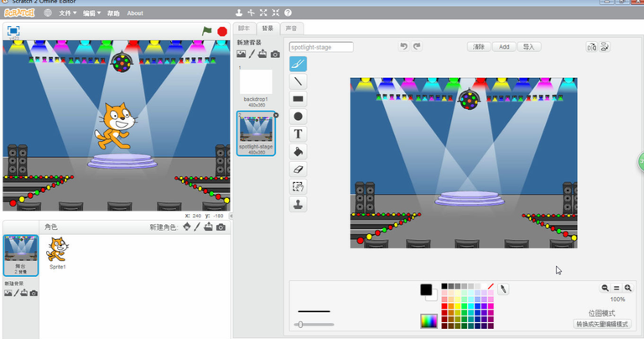
Task: Select the Ellipse tool
Action: (x=299, y=117)
